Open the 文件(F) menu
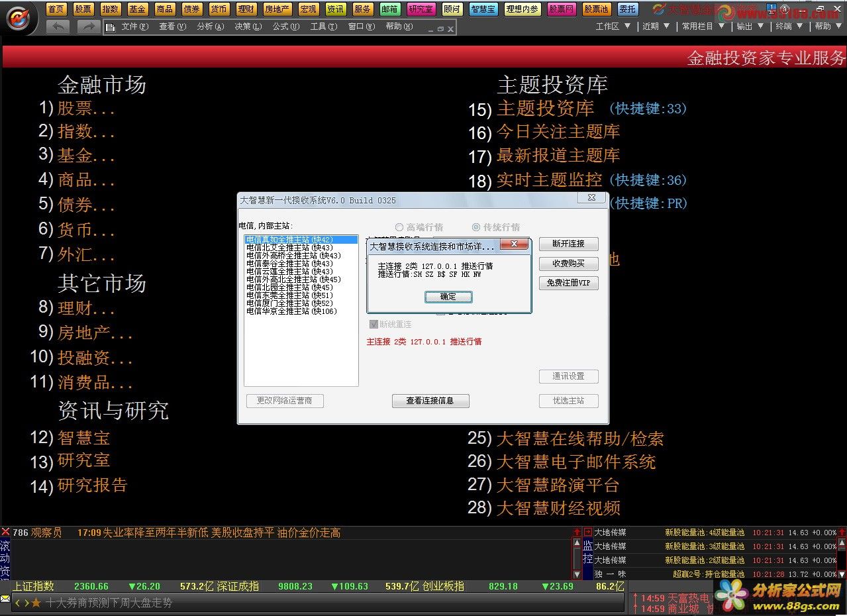This screenshot has height=616, width=847. point(134,26)
